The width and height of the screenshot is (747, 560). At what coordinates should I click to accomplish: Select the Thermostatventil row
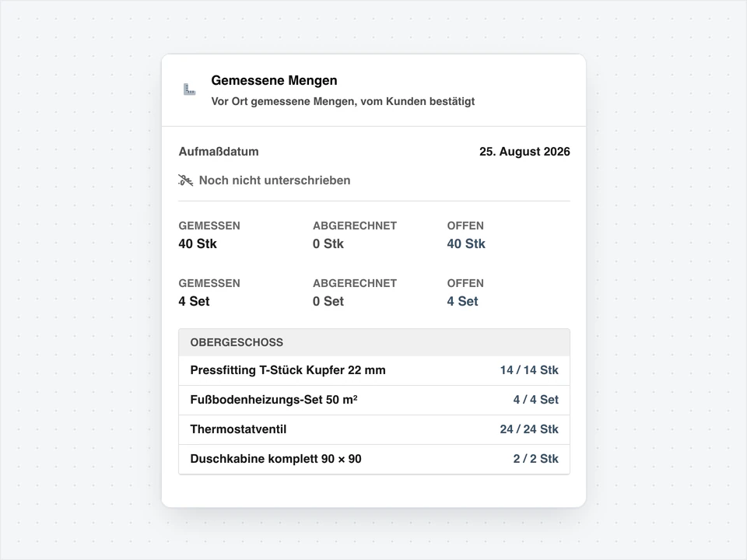tap(374, 429)
